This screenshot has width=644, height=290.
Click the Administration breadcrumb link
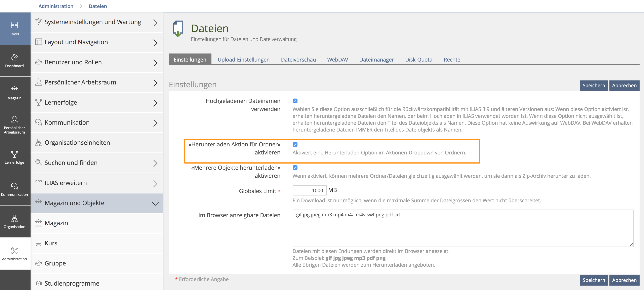pos(56,6)
